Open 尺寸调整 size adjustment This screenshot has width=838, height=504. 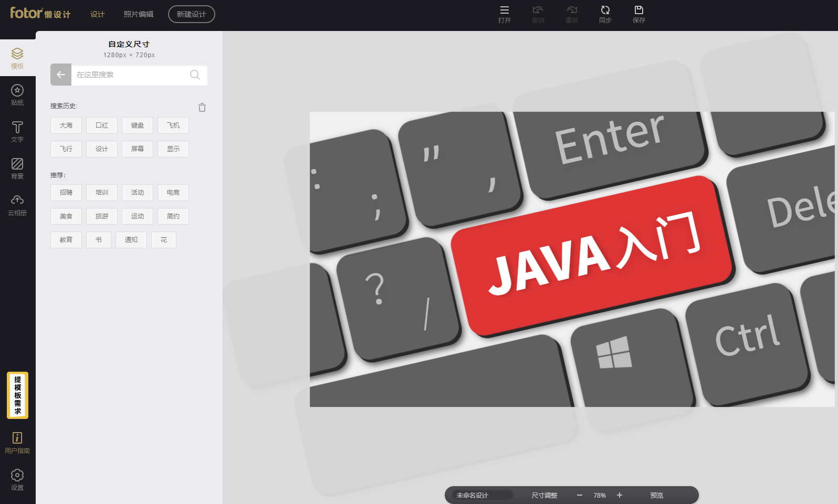pos(544,496)
